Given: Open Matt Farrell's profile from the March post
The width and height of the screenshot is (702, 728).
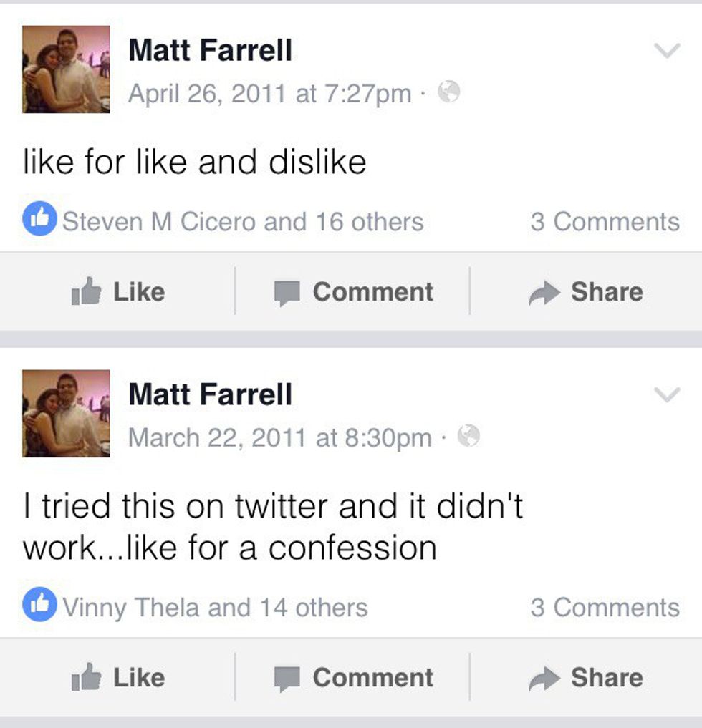Looking at the screenshot, I should click(x=210, y=394).
